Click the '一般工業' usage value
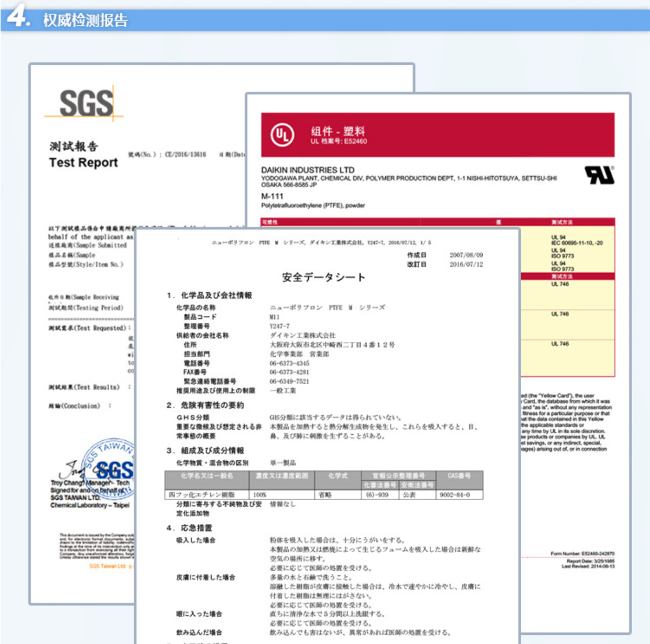 click(x=283, y=390)
